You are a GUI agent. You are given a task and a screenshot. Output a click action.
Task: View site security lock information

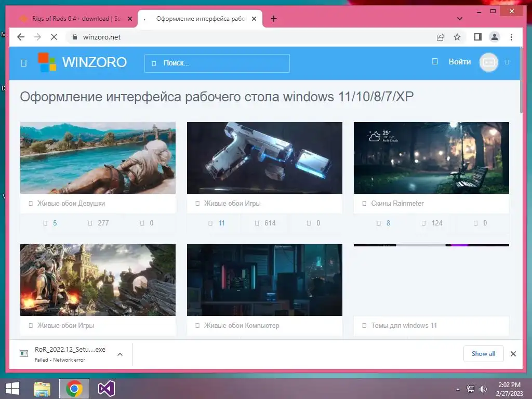coord(75,37)
